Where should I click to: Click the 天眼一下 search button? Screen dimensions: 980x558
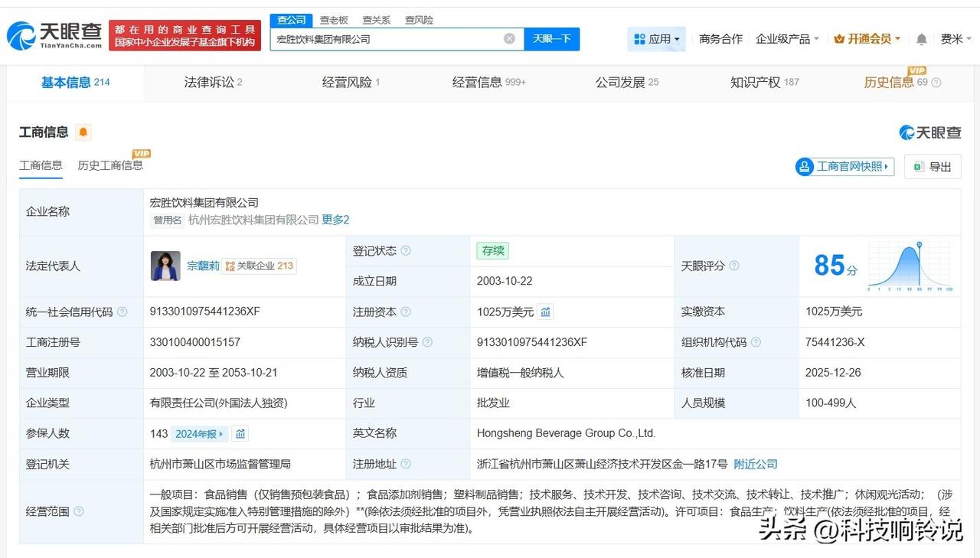pos(551,39)
